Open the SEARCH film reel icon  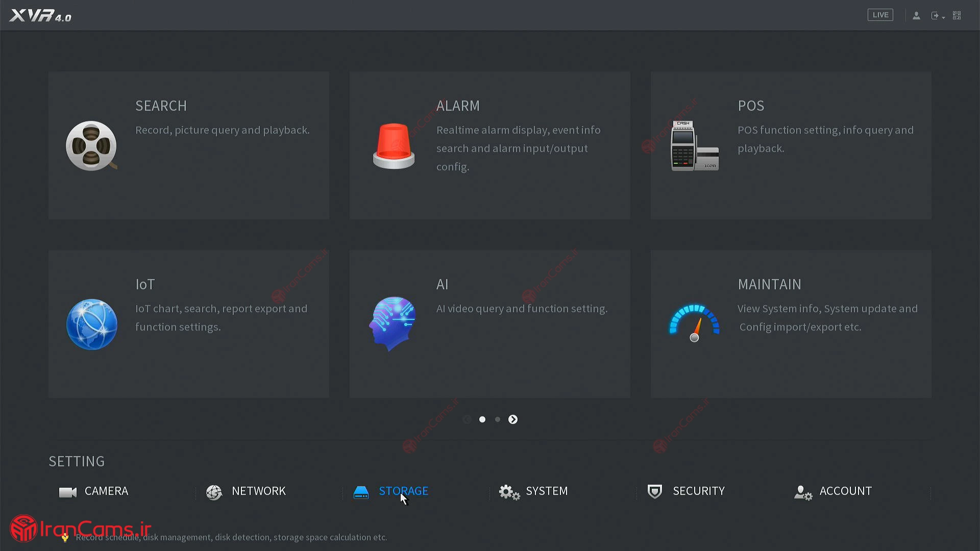[x=91, y=146]
